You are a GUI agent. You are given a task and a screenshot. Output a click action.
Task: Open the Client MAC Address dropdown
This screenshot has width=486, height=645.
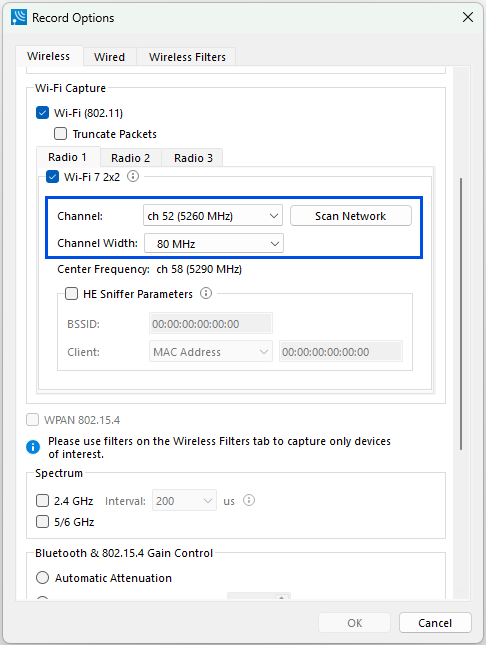click(x=211, y=352)
